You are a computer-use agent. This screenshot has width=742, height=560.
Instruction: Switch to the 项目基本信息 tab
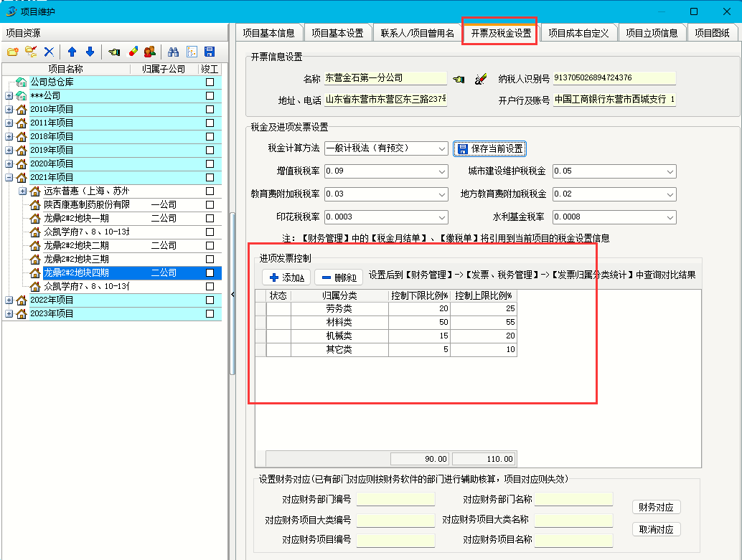[x=268, y=33]
